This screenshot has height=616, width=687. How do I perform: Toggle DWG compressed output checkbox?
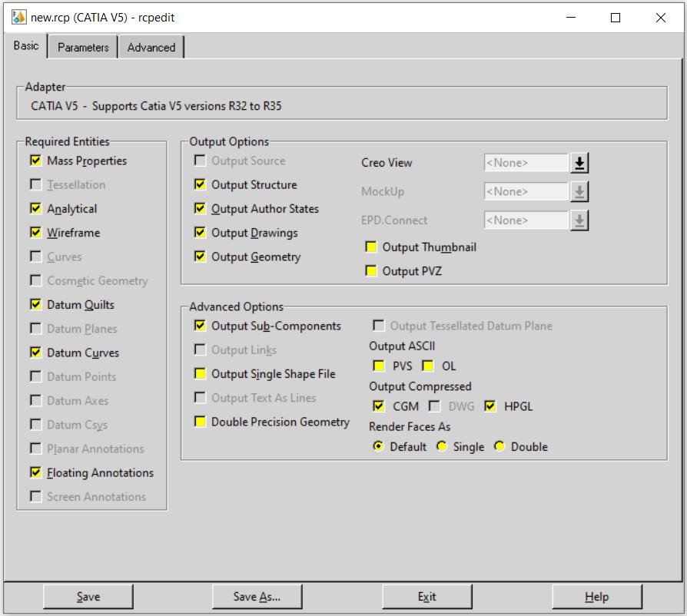(434, 406)
